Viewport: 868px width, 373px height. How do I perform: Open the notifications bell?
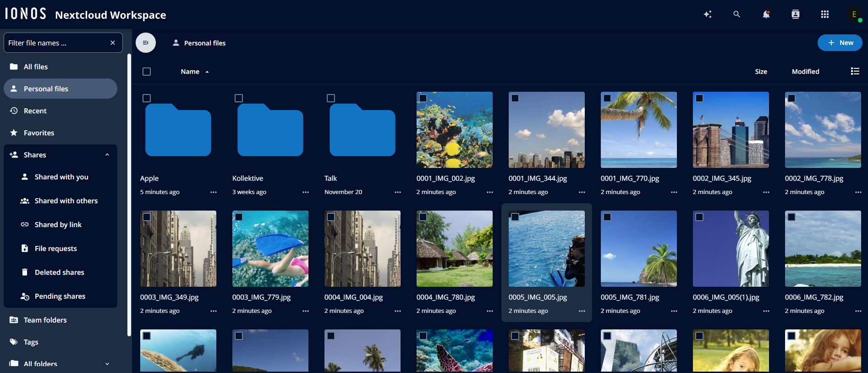click(766, 14)
